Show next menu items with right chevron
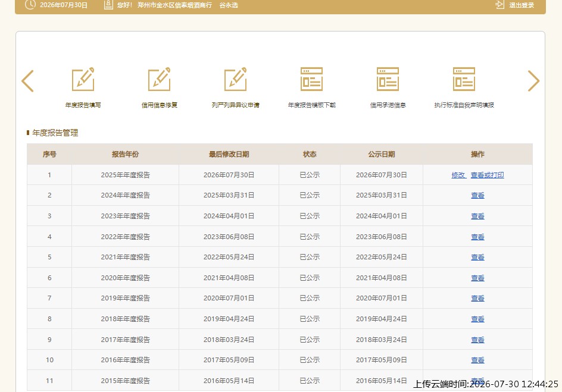The width and height of the screenshot is (562, 392). pos(533,81)
